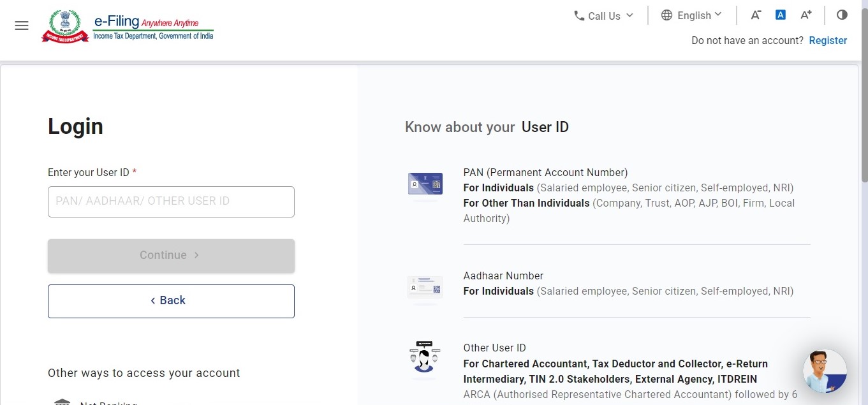868x405 pixels.
Task: Click the e-Filing Income Tax logo
Action: tap(127, 26)
